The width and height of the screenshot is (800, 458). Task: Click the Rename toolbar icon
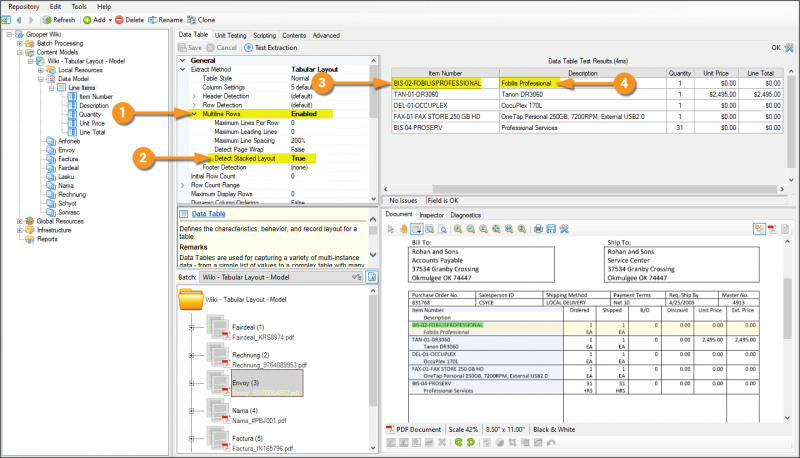point(152,19)
